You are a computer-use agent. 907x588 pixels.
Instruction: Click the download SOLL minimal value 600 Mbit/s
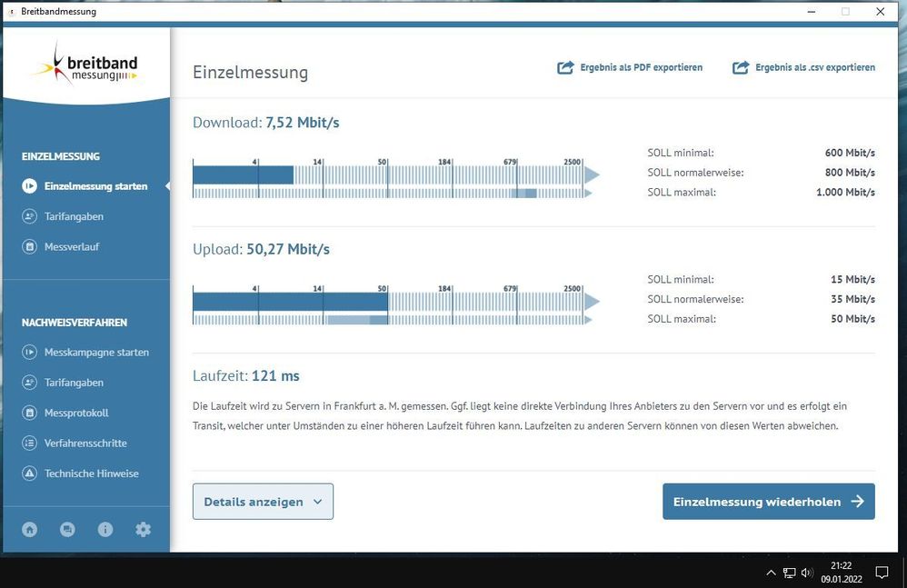pos(850,153)
